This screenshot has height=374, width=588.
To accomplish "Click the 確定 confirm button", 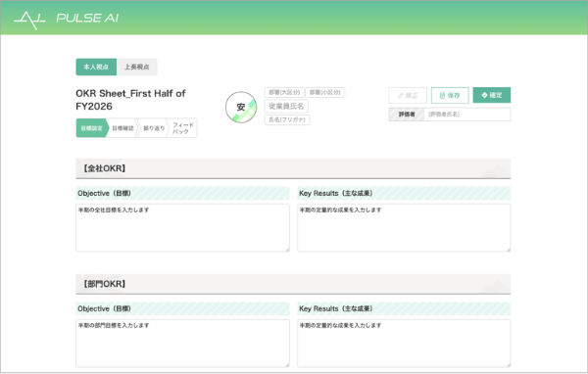I will coord(492,95).
